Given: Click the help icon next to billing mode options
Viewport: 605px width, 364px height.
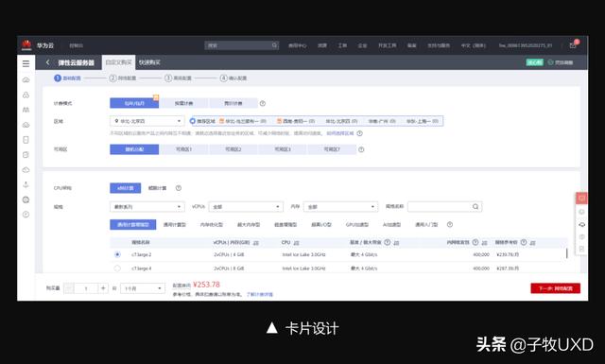Looking at the screenshot, I should click(263, 103).
